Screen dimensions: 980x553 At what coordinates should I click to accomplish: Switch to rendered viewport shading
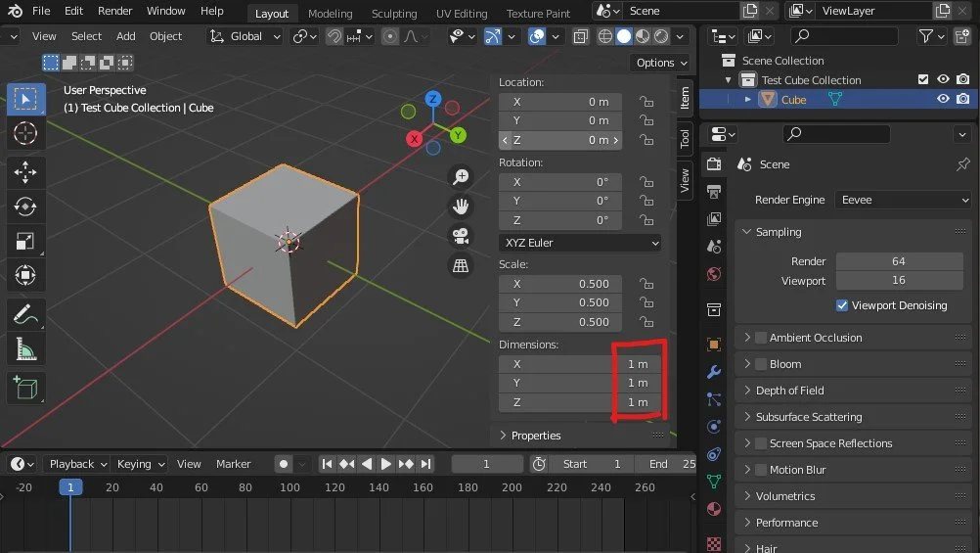coord(661,36)
